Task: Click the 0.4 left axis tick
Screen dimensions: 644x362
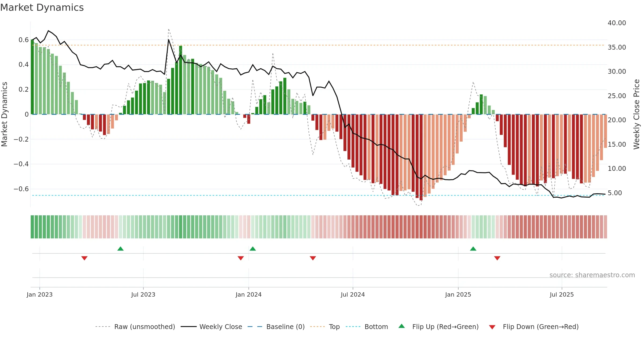Action: point(24,65)
